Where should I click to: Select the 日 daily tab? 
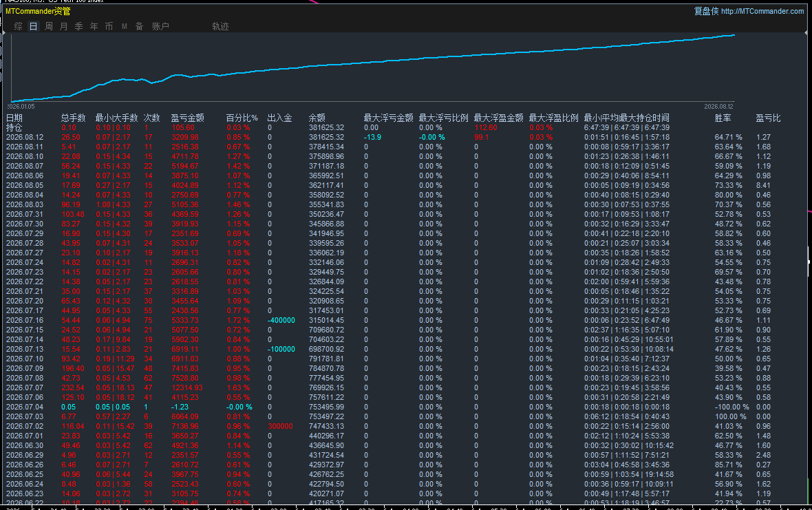(33, 26)
